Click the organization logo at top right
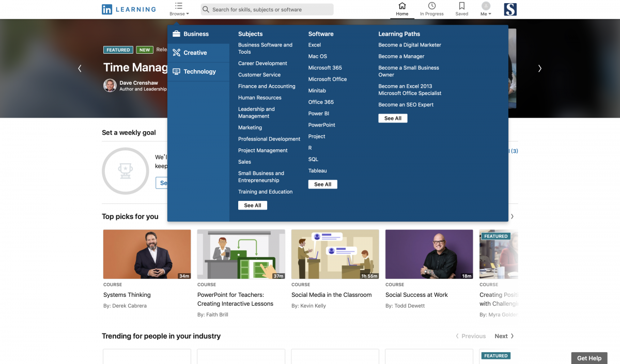Image resolution: width=620 pixels, height=364 pixels. [510, 9]
